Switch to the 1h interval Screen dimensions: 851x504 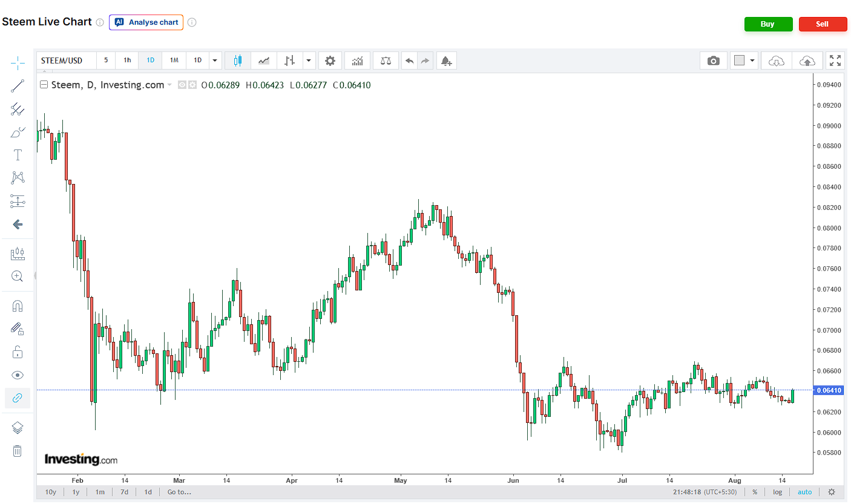click(127, 61)
